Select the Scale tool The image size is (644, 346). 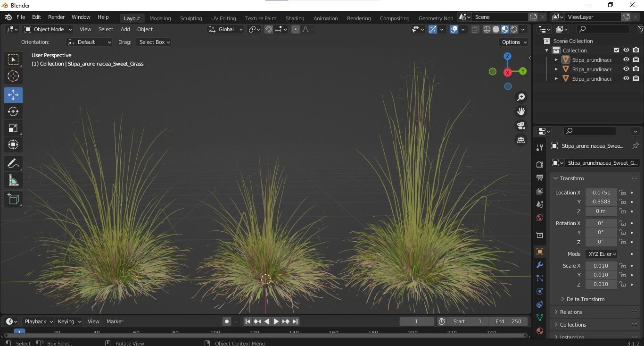pos(13,128)
